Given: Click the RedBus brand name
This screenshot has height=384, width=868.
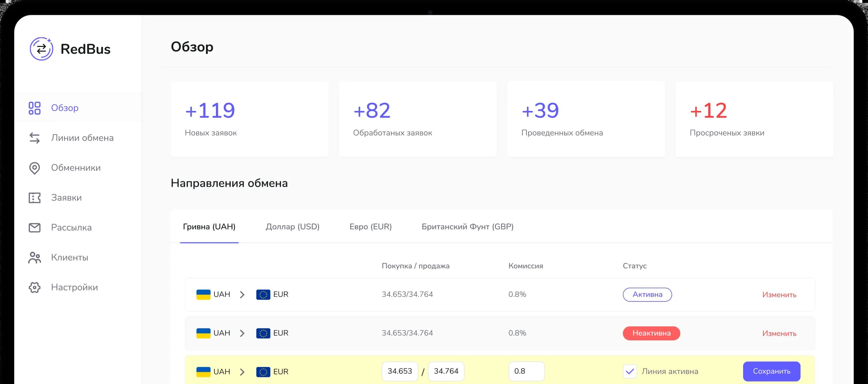Looking at the screenshot, I should tap(85, 49).
